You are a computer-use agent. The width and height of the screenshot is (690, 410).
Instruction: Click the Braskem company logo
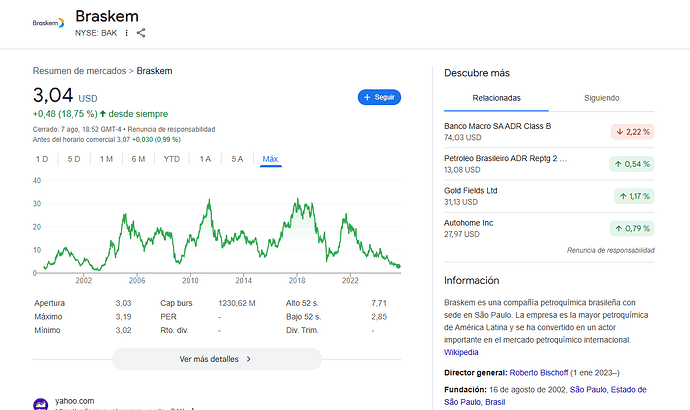point(48,23)
